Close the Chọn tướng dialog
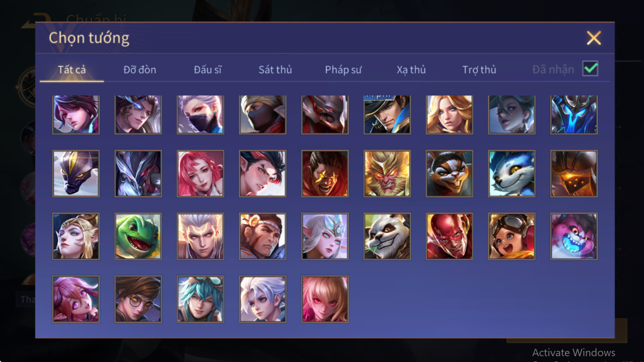Viewport: 644px width, 362px height. pyautogui.click(x=594, y=38)
